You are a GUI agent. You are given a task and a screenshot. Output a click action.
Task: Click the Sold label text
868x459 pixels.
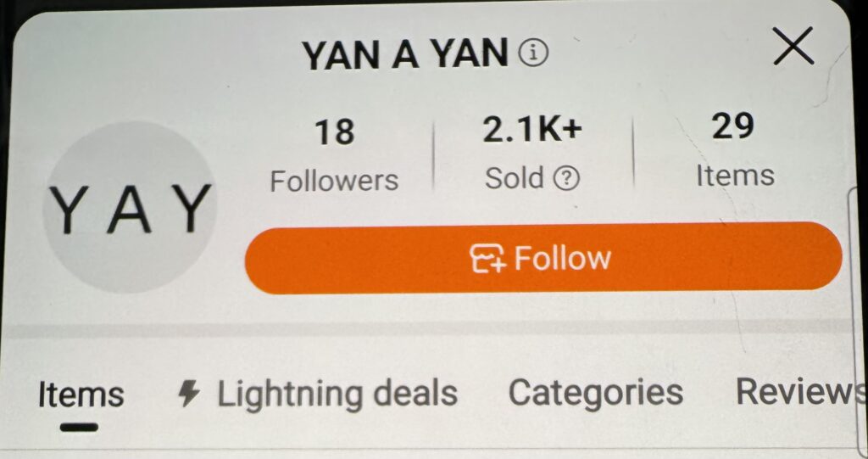click(x=515, y=178)
